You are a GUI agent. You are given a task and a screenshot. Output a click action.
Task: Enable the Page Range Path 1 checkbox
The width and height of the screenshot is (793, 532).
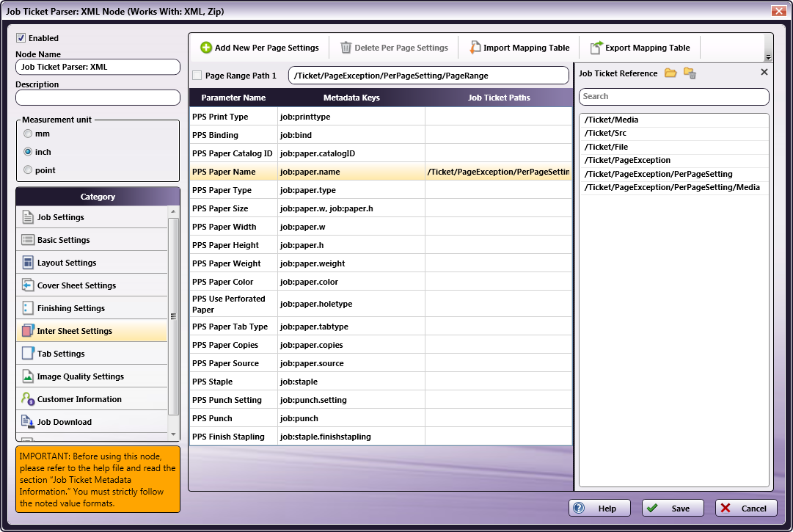[x=197, y=76]
